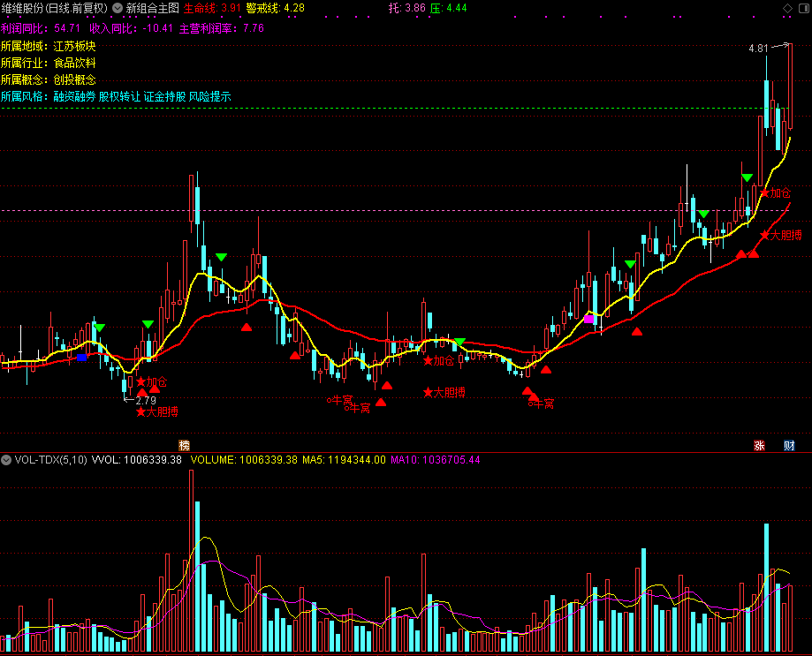Click 股权转让 in the 所属风格 row
This screenshot has width=812, height=656.
coord(119,97)
